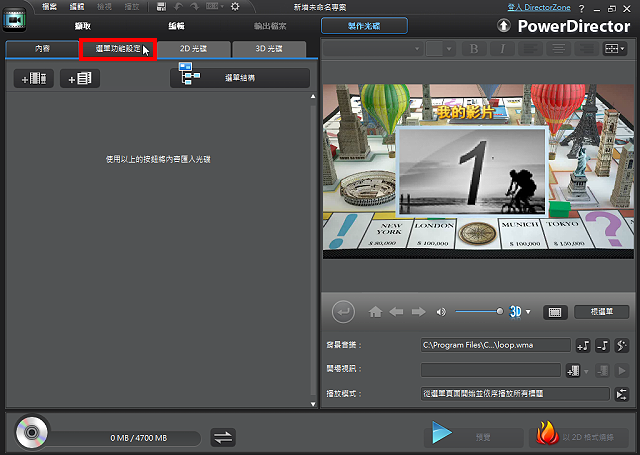Image resolution: width=640 pixels, height=455 pixels.
Task: Mute preview with the speaker icon
Action: tap(441, 312)
